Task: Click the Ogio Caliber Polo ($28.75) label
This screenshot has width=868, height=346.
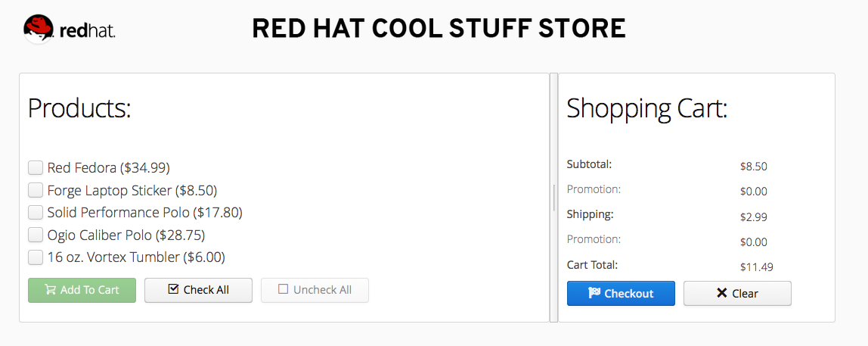Action: coord(126,235)
